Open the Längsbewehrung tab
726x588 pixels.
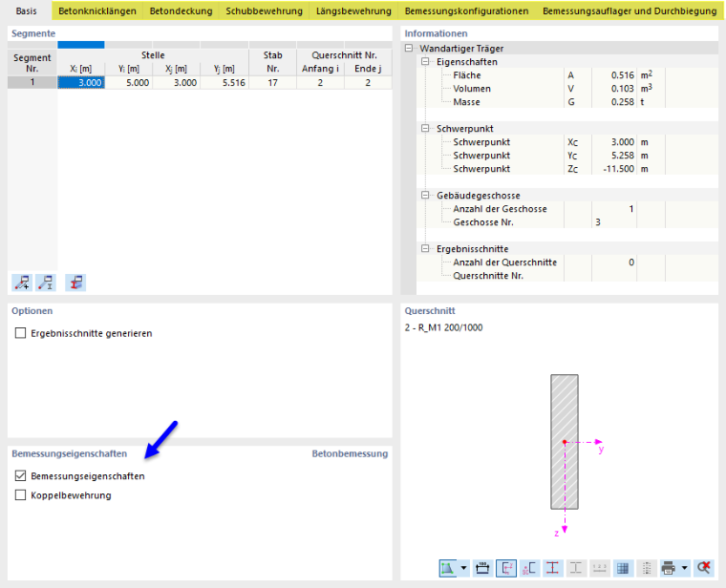click(353, 10)
